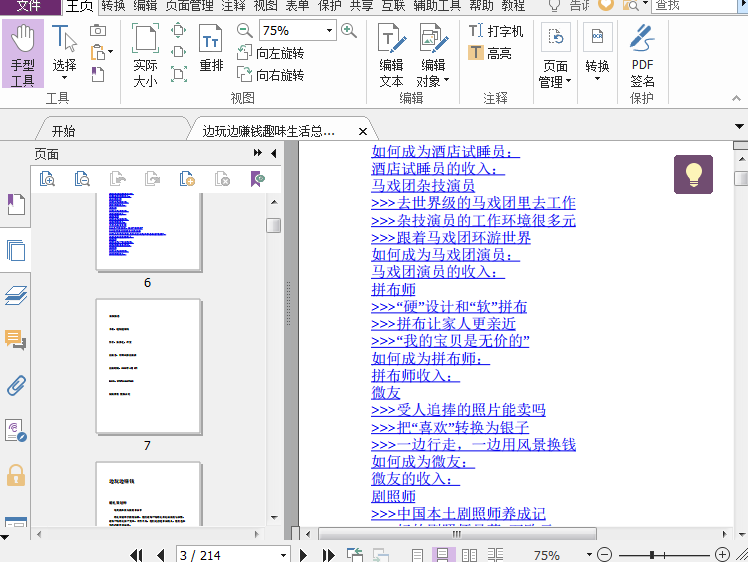Viewport: 748px width, 562px height.
Task: Click the Reflow (重排) button
Action: click(211, 49)
